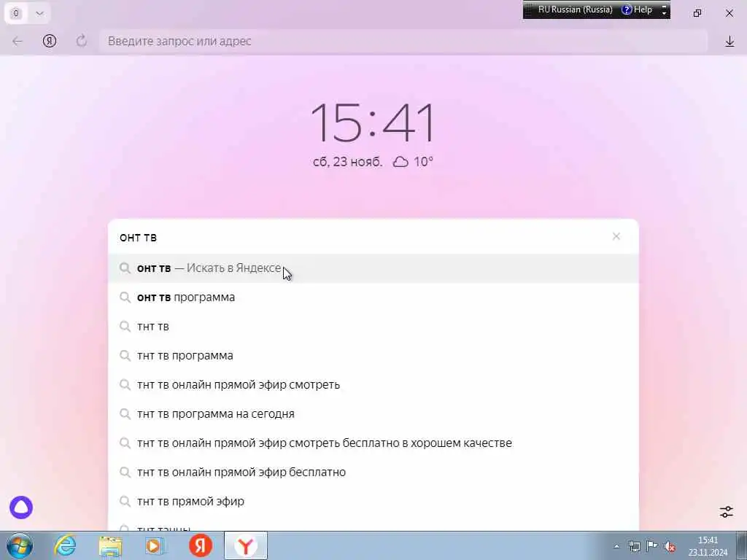The height and width of the screenshot is (560, 747).
Task: Open the downloads arrow icon
Action: [729, 42]
